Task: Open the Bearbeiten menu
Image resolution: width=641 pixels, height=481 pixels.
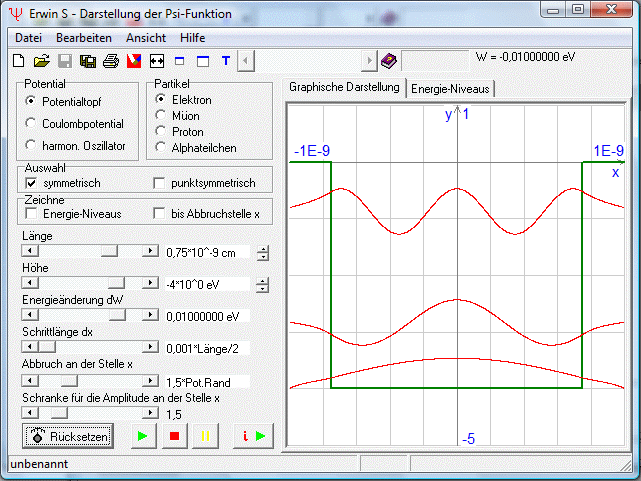Action: tap(84, 37)
